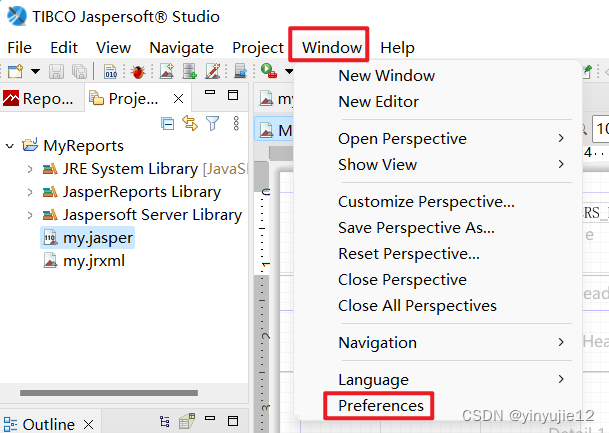Click Collapse All in Project Explorer
This screenshot has width=609, height=433.
tap(167, 124)
